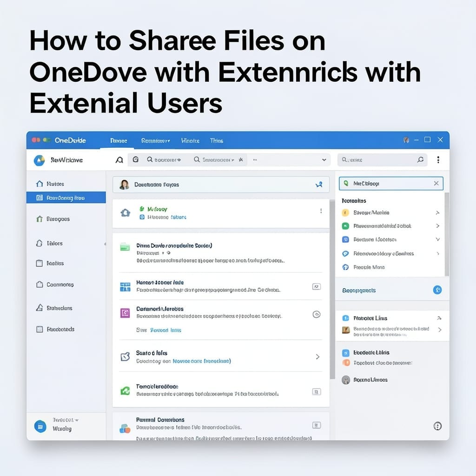
Task: Click the clock icon on the Carenerd/ulerebus row
Action: [317, 315]
